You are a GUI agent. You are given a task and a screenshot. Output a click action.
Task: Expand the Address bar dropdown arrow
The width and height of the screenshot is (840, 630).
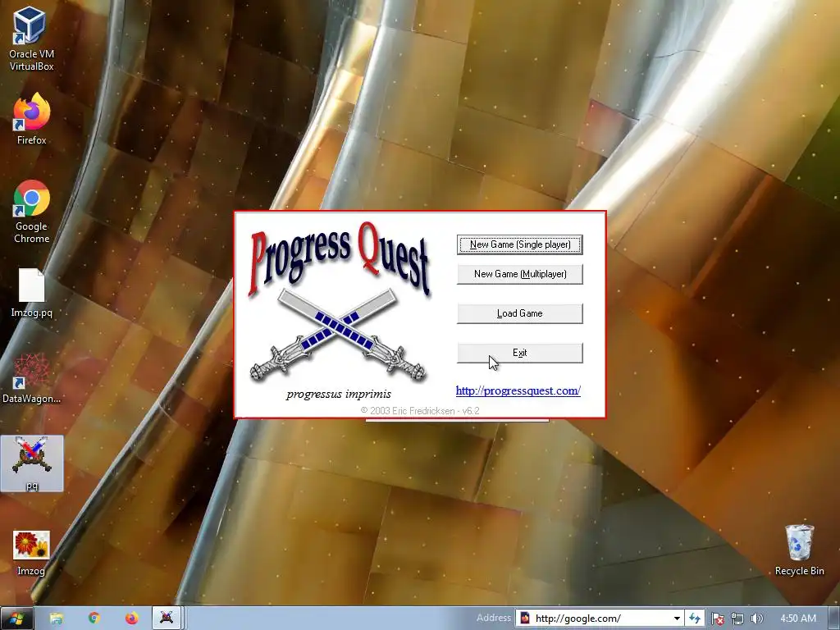click(x=677, y=619)
